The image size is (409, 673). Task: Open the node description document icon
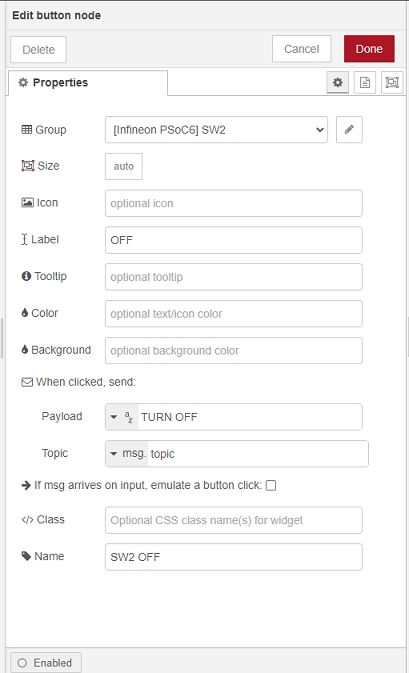[365, 82]
